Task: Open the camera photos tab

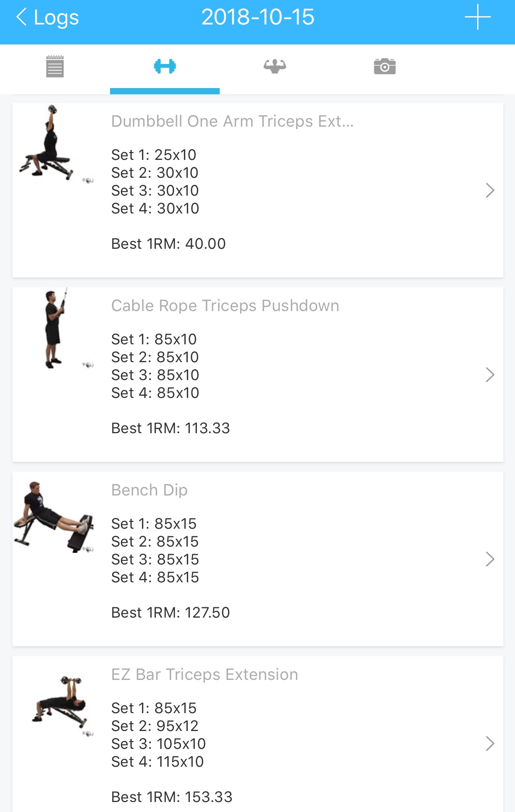Action: pyautogui.click(x=385, y=66)
